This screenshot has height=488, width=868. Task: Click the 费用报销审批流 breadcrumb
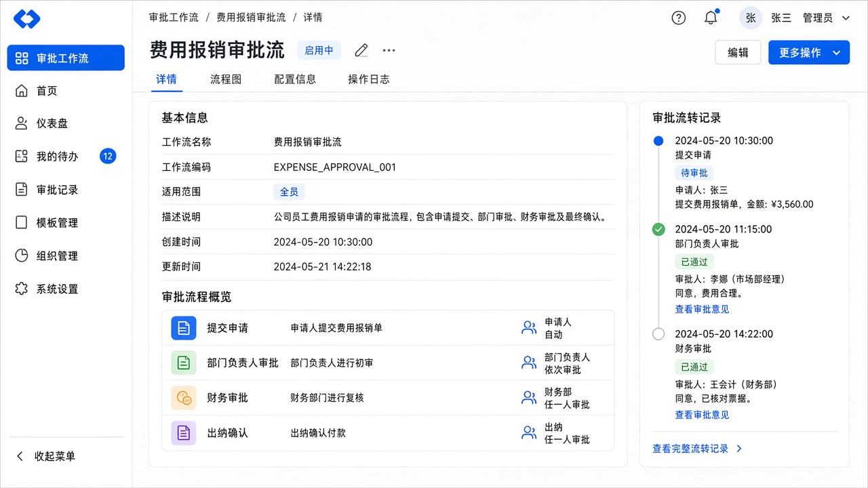click(x=251, y=18)
